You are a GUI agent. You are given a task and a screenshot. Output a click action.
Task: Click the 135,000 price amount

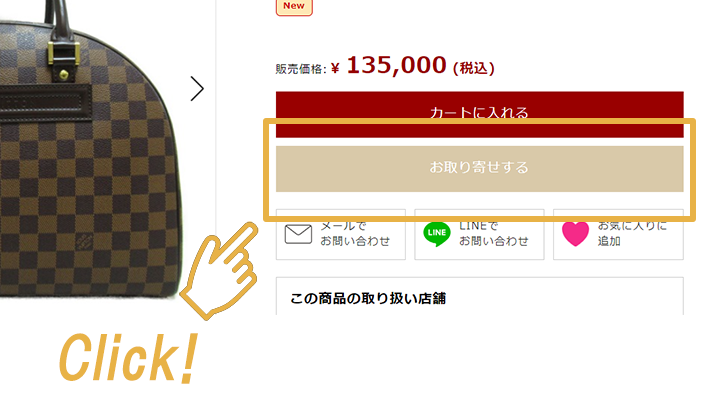click(396, 65)
